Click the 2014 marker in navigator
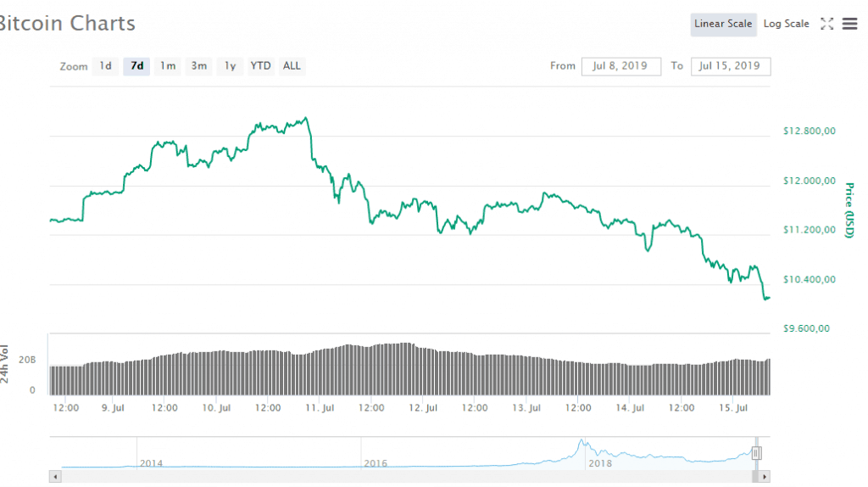The width and height of the screenshot is (868, 487). (x=151, y=463)
